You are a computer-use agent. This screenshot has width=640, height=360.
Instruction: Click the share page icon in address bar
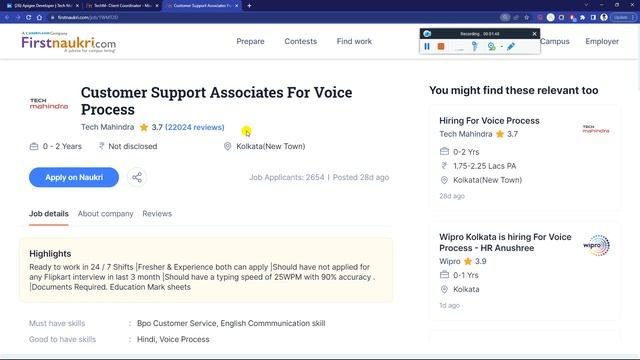point(516,18)
